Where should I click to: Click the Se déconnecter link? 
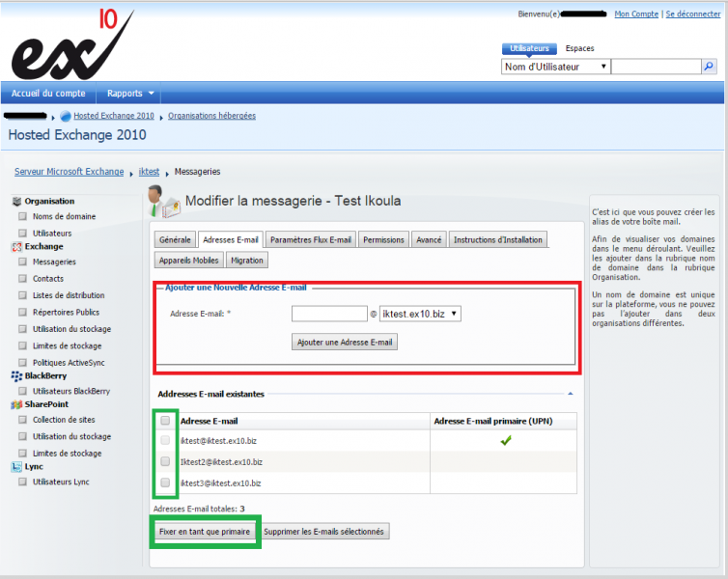(693, 14)
